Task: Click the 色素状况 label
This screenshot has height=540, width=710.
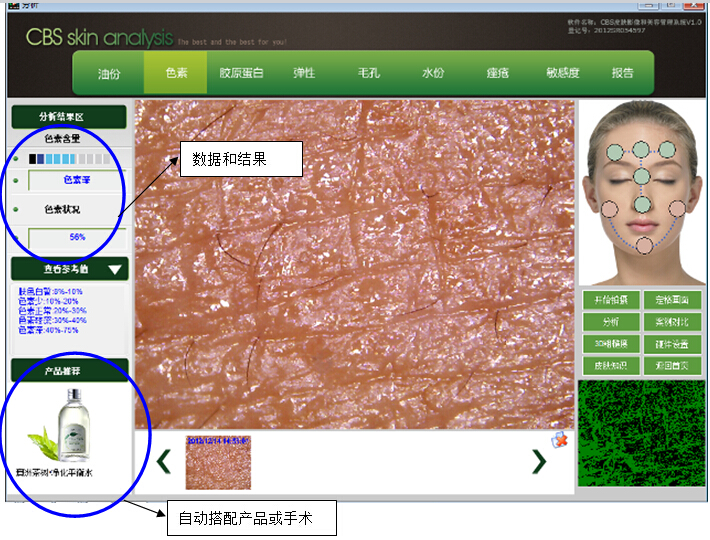Action: pyautogui.click(x=62, y=210)
